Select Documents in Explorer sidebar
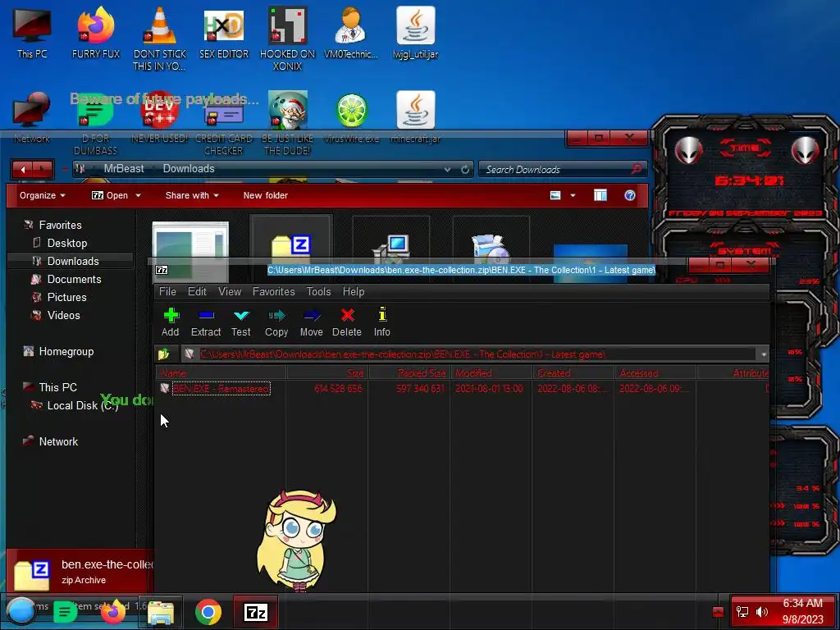The height and width of the screenshot is (630, 840). [74, 279]
